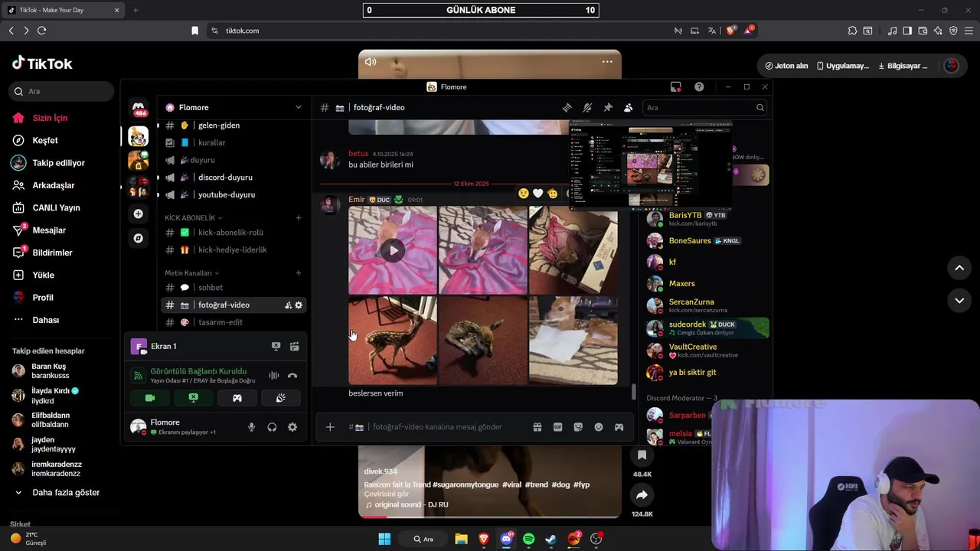Click the plus attachment button in message box
The width and height of the screenshot is (980, 551).
pyautogui.click(x=330, y=427)
